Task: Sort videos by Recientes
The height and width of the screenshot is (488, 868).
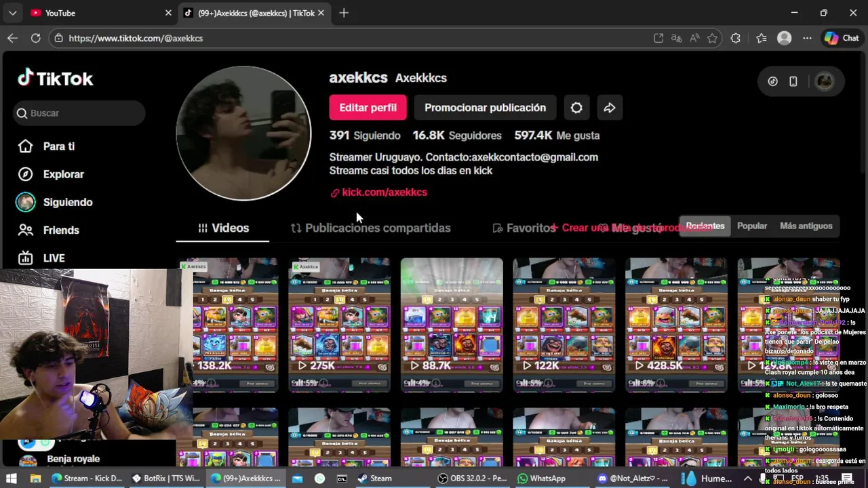Action: click(705, 226)
